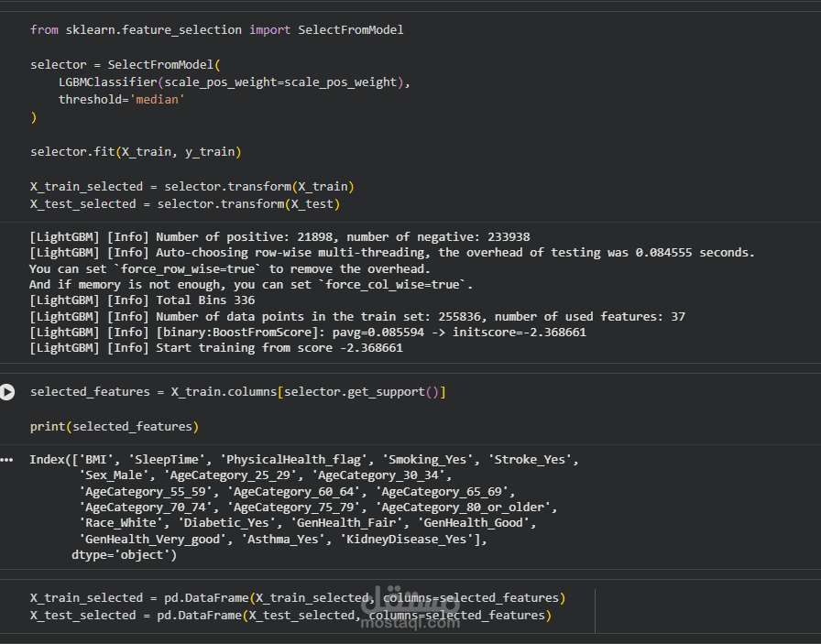821x644 pixels.
Task: Place cursor on threshold='median' line
Action: pos(121,99)
